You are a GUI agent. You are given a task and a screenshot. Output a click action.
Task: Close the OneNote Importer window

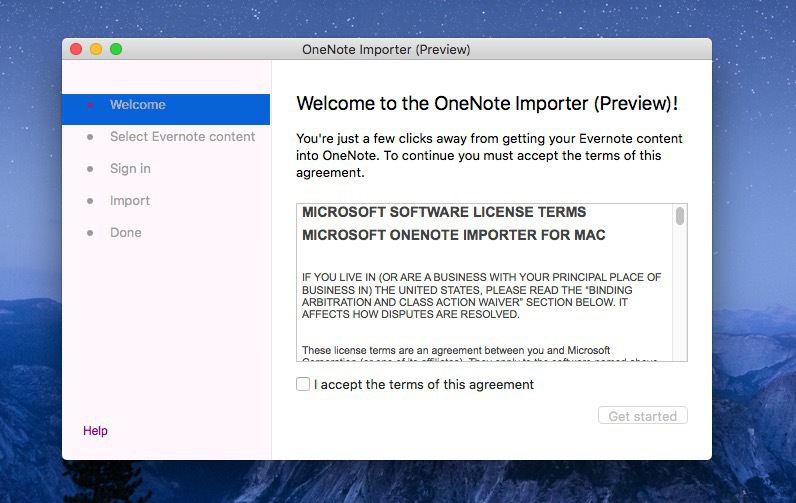point(76,49)
